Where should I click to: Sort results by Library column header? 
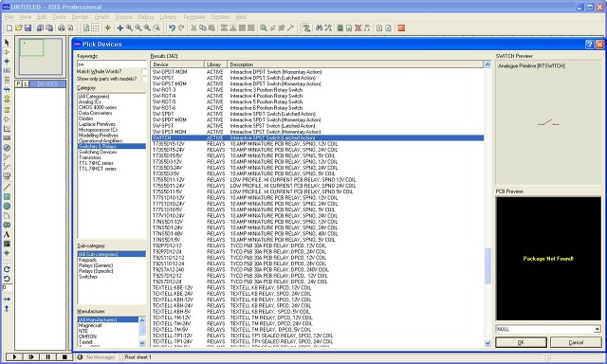tap(215, 64)
